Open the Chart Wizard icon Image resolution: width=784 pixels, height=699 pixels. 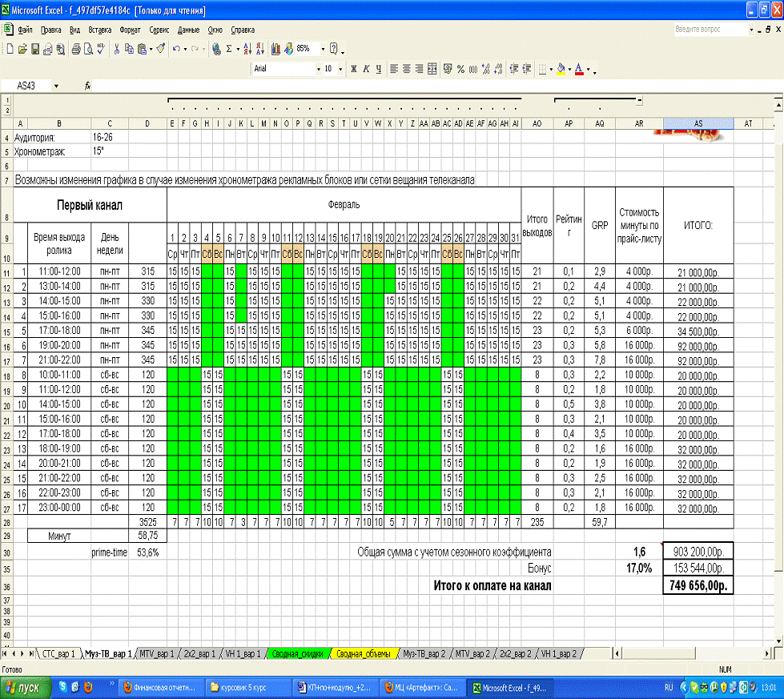tap(276, 49)
